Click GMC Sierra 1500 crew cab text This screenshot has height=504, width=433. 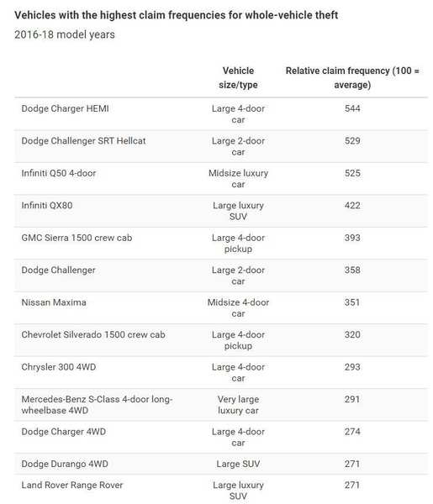[77, 238]
